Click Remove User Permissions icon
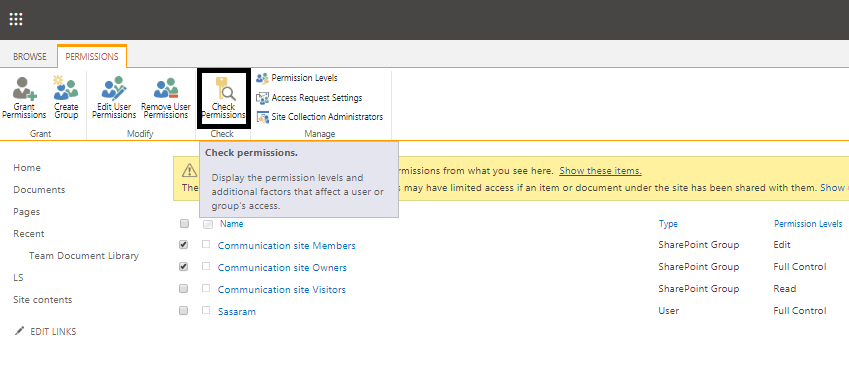The image size is (849, 383). point(166,98)
